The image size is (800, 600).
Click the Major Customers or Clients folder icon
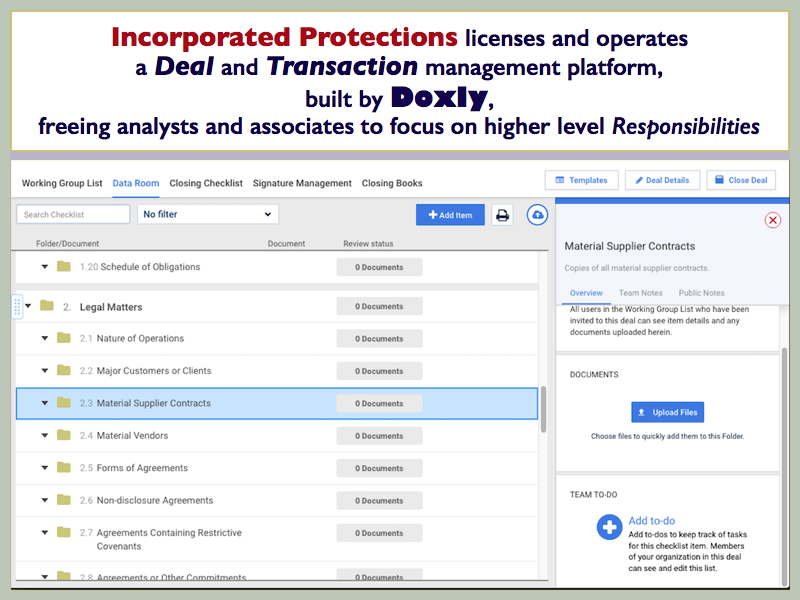pyautogui.click(x=64, y=370)
